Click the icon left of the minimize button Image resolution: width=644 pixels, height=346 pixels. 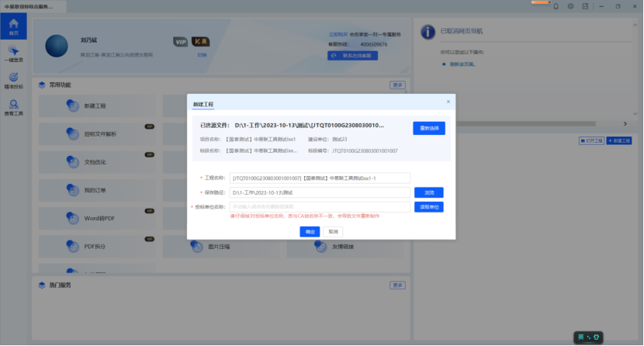tap(587, 6)
